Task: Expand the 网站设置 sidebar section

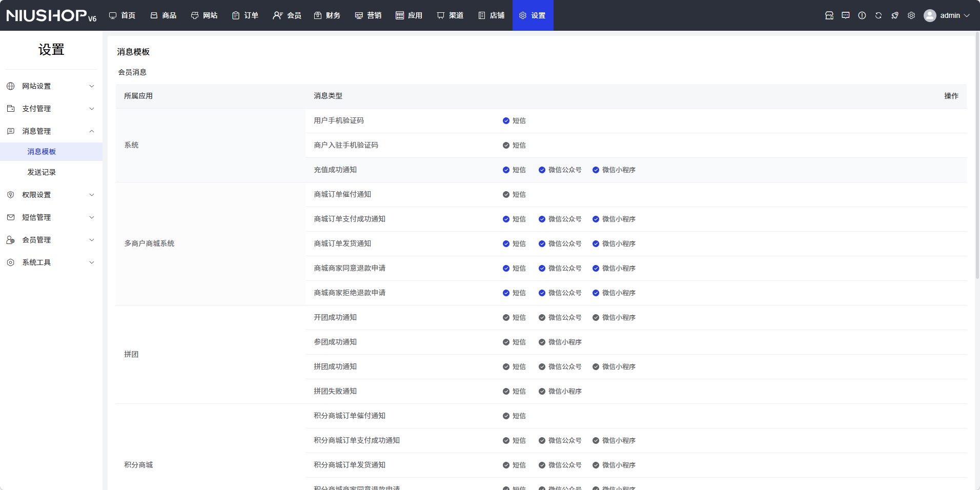Action: (x=51, y=86)
